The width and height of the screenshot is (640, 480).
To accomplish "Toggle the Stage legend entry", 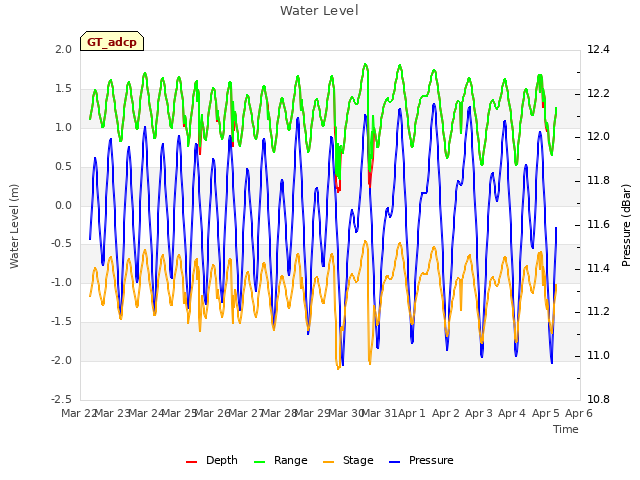I will tap(348, 460).
